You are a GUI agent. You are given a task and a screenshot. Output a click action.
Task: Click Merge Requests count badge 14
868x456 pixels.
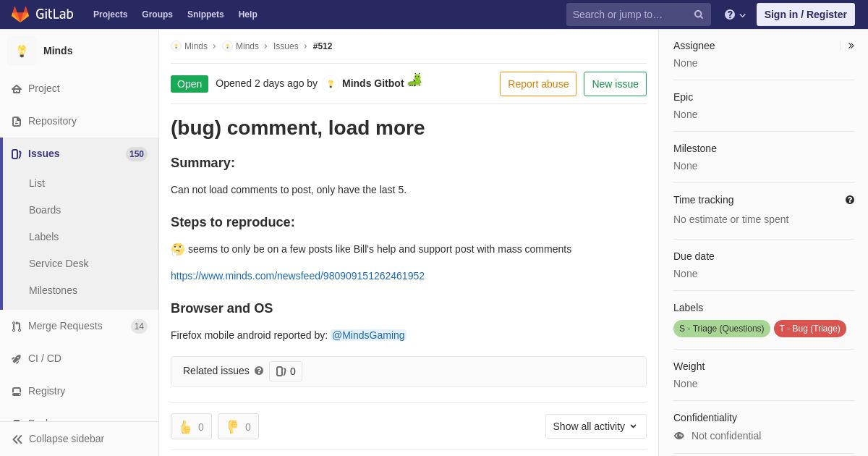139,326
